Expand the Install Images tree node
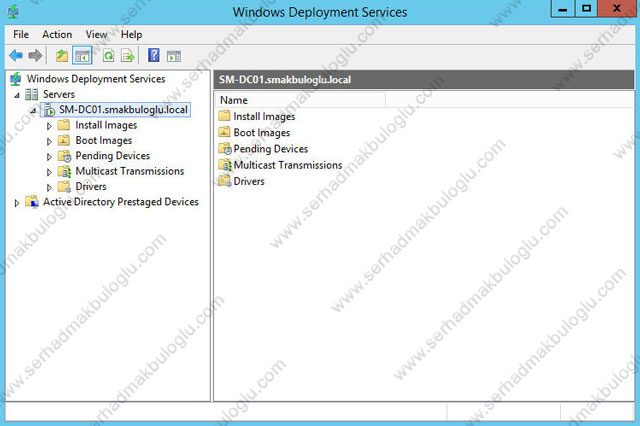This screenshot has width=640, height=426. click(49, 126)
